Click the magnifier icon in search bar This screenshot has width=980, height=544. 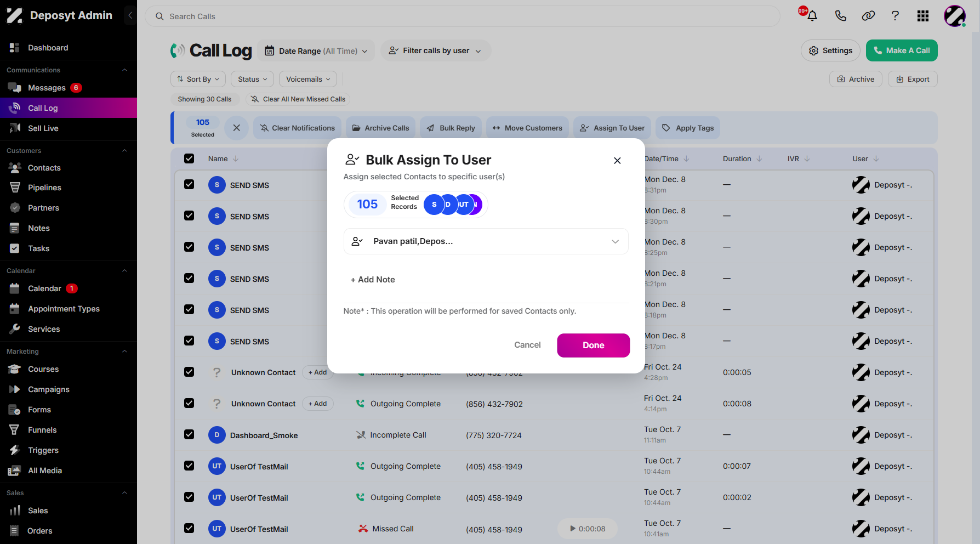[x=159, y=16]
